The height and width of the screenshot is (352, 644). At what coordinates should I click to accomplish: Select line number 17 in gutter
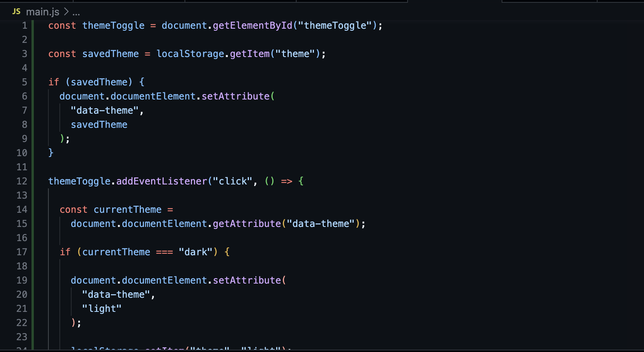pos(22,252)
